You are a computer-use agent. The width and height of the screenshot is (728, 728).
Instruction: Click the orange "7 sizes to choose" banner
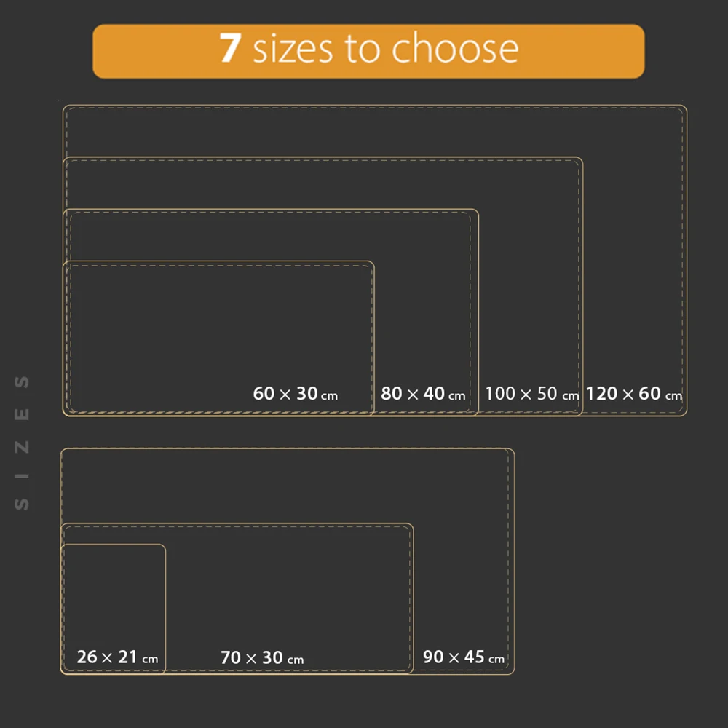(x=368, y=51)
